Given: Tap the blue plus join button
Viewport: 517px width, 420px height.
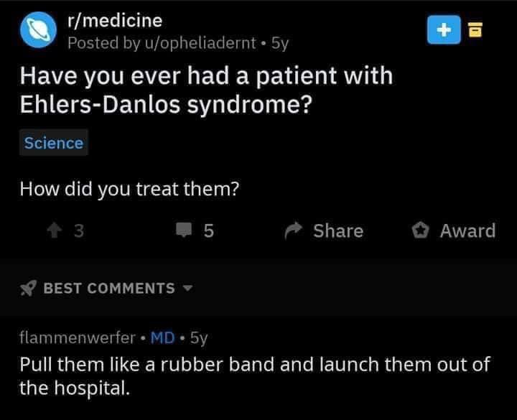Looking at the screenshot, I should [444, 29].
